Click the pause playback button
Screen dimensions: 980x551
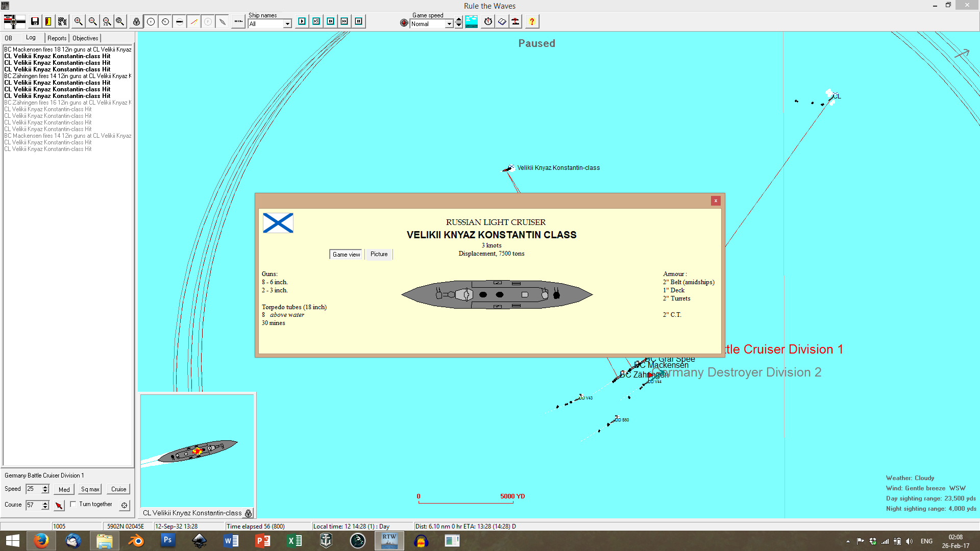(359, 21)
